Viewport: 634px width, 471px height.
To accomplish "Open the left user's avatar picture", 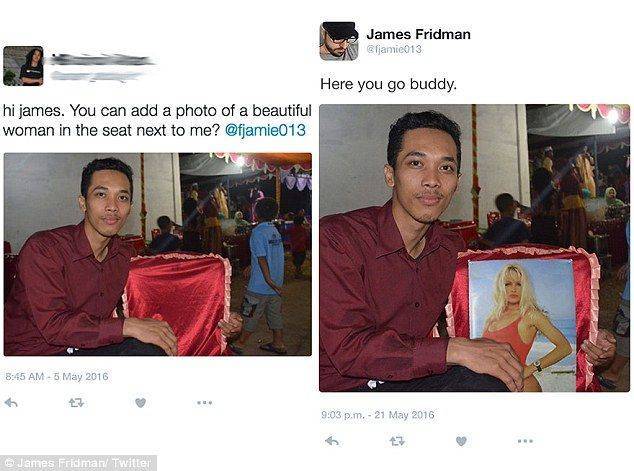I will click(23, 66).
